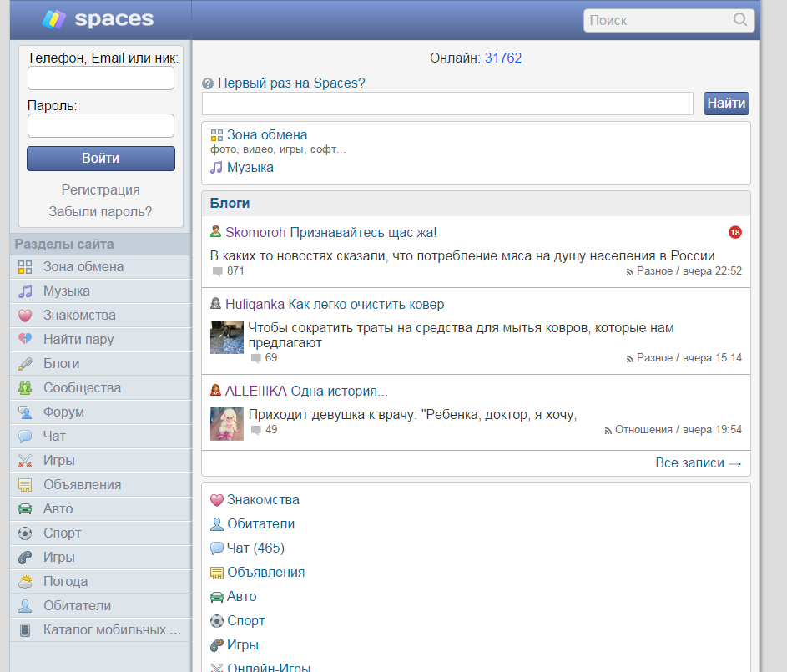Click the people icon for Сообщества
The height and width of the screenshot is (672, 787).
pyautogui.click(x=25, y=388)
